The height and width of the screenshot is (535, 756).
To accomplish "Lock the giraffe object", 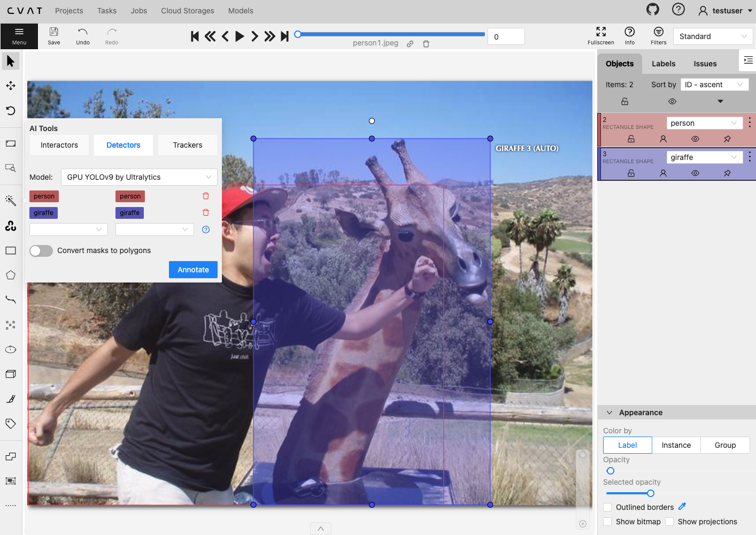I will (631, 173).
